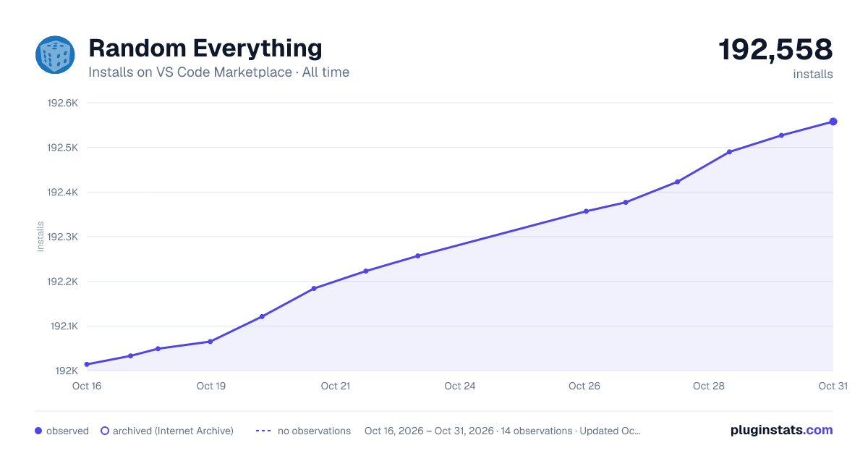Image resolution: width=868 pixels, height=456 pixels.
Task: Click the 192,558 installs total
Action: click(775, 50)
